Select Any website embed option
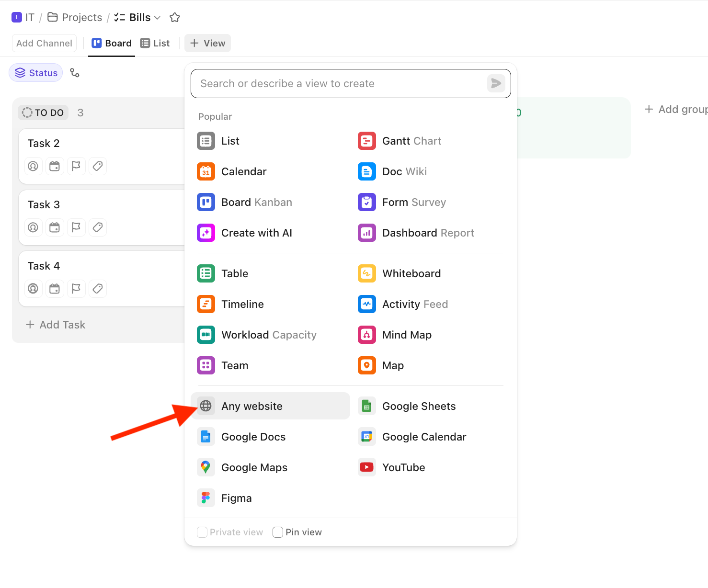 tap(271, 406)
